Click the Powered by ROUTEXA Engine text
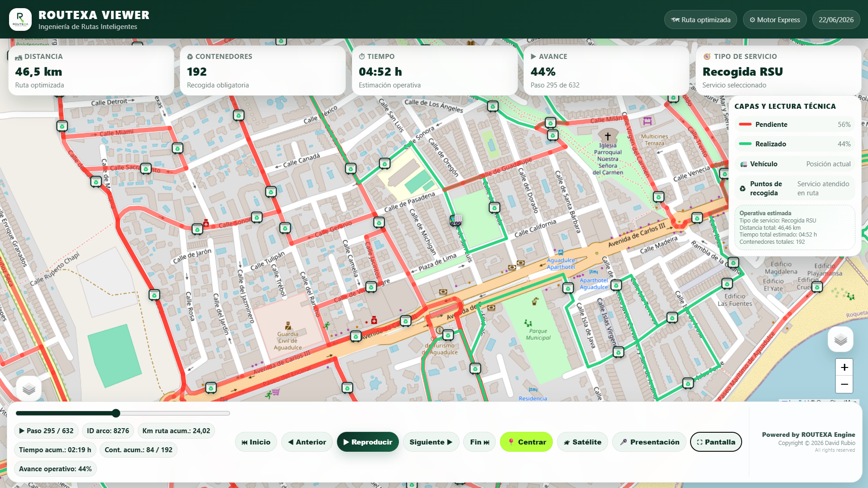The image size is (868, 488). pyautogui.click(x=808, y=434)
